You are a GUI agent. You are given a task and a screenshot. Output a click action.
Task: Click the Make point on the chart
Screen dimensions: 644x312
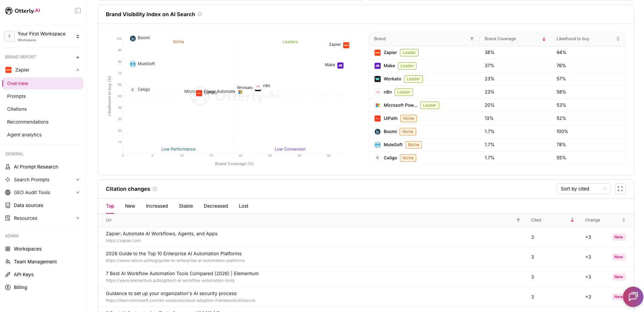click(340, 66)
